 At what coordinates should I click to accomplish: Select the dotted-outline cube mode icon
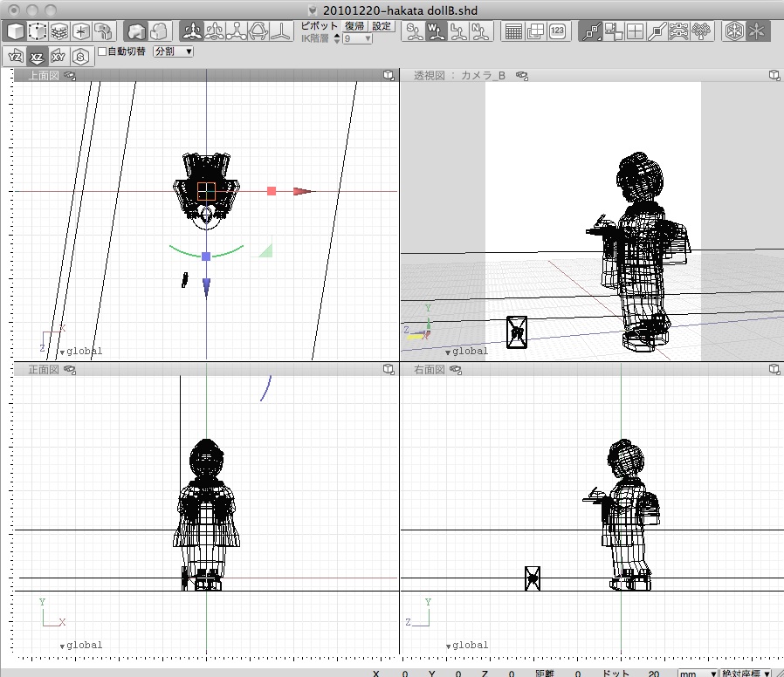pyautogui.click(x=37, y=31)
